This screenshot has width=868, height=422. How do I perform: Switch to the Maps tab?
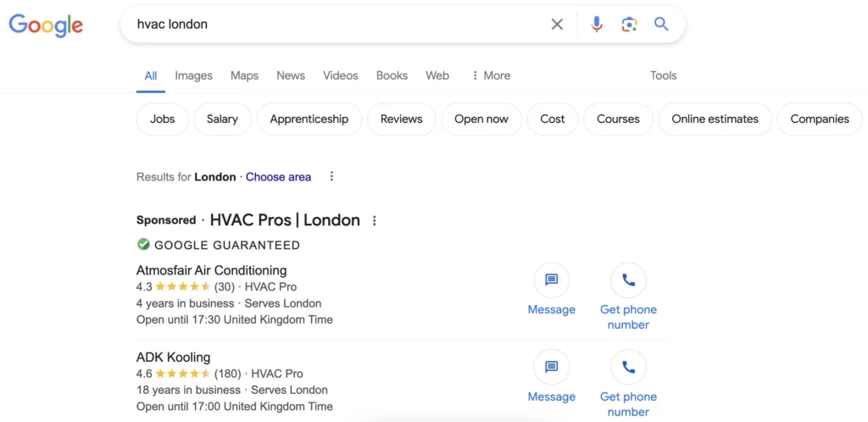[245, 75]
